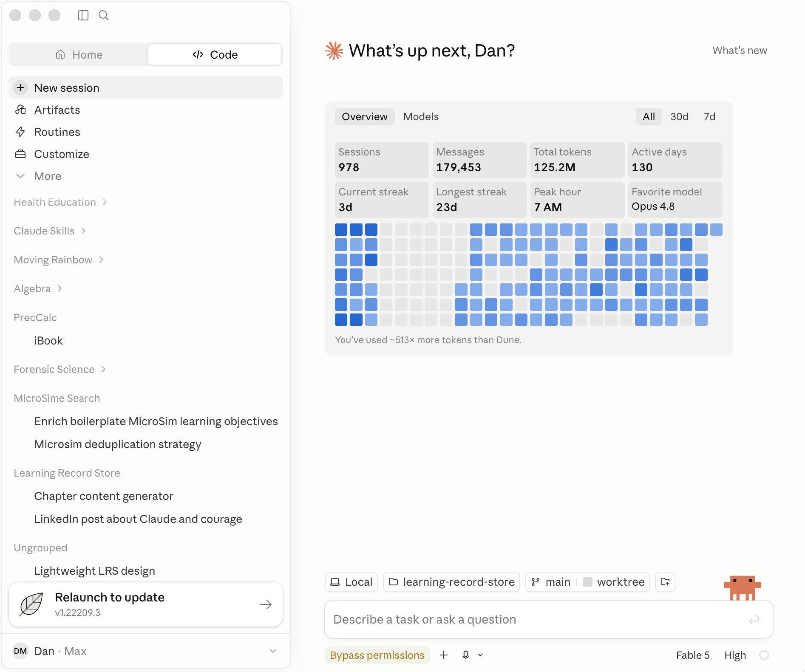This screenshot has height=672, width=805.
Task: Click the Longest streak 23d card
Action: coord(479,200)
